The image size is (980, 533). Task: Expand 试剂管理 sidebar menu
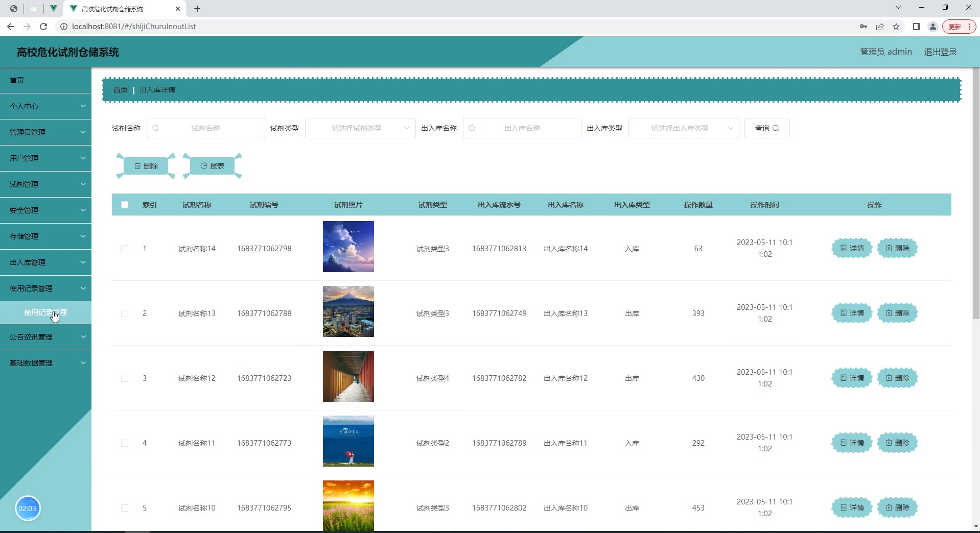[x=45, y=184]
